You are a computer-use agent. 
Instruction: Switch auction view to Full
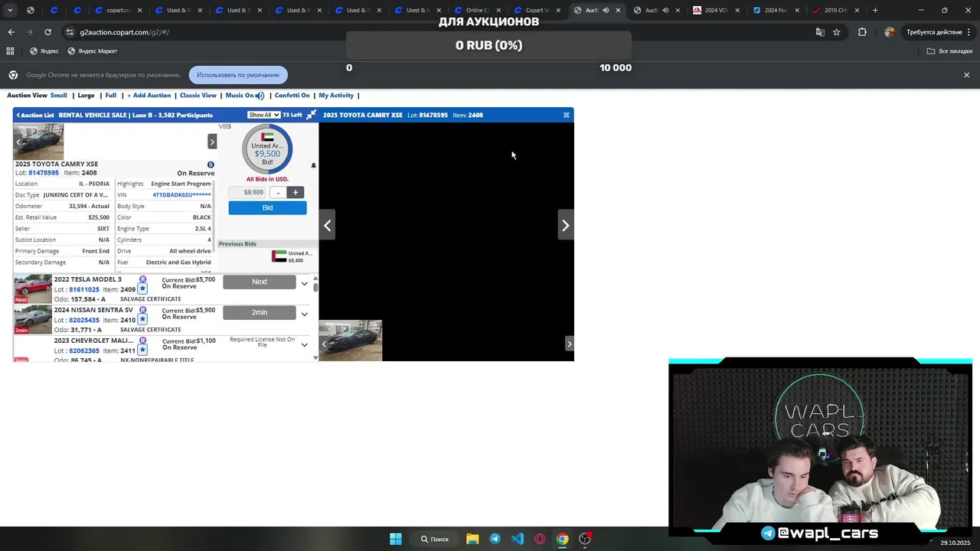coord(111,96)
